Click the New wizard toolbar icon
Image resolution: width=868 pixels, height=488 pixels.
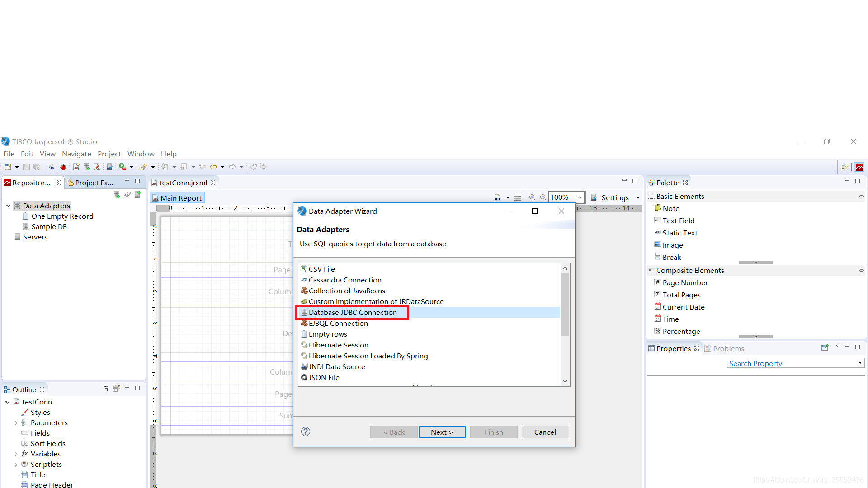click(x=8, y=167)
